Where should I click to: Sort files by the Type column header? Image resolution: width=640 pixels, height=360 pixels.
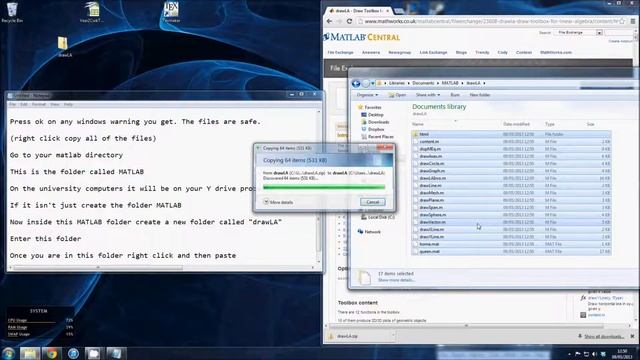click(x=549, y=124)
